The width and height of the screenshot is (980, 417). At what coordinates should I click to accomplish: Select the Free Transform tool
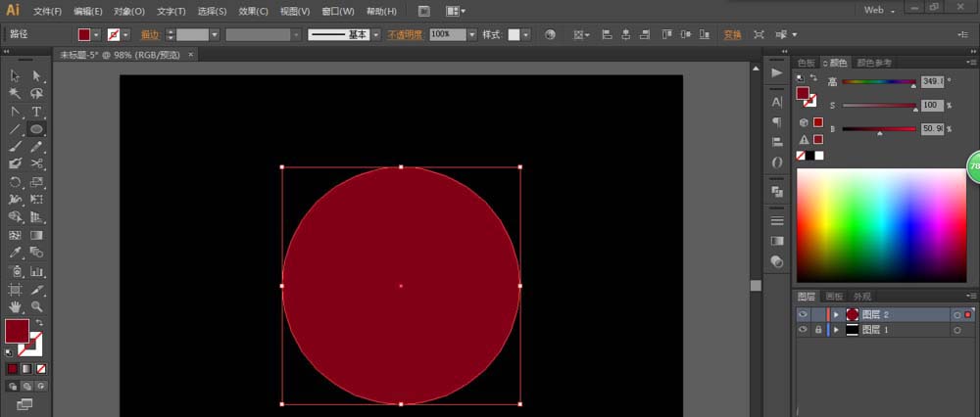tap(37, 200)
